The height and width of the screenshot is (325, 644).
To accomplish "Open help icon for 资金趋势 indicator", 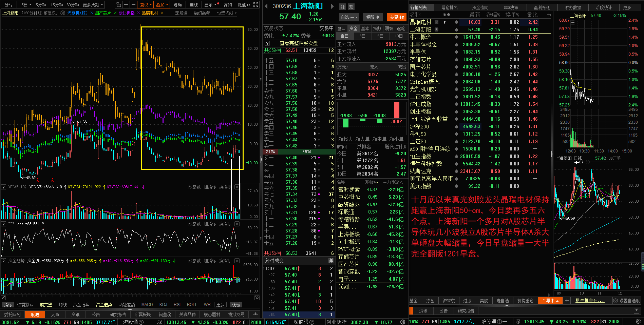I will (x=4, y=261).
